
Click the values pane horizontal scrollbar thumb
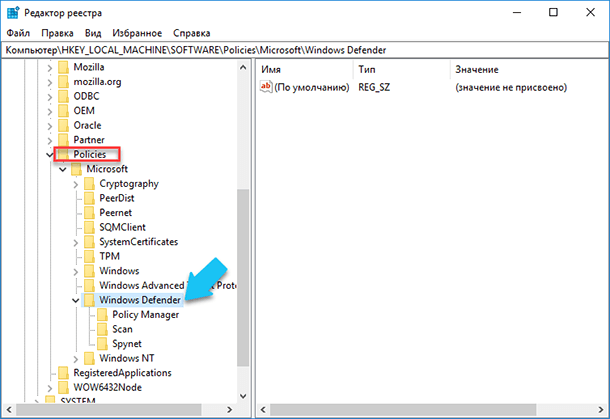click(x=403, y=409)
